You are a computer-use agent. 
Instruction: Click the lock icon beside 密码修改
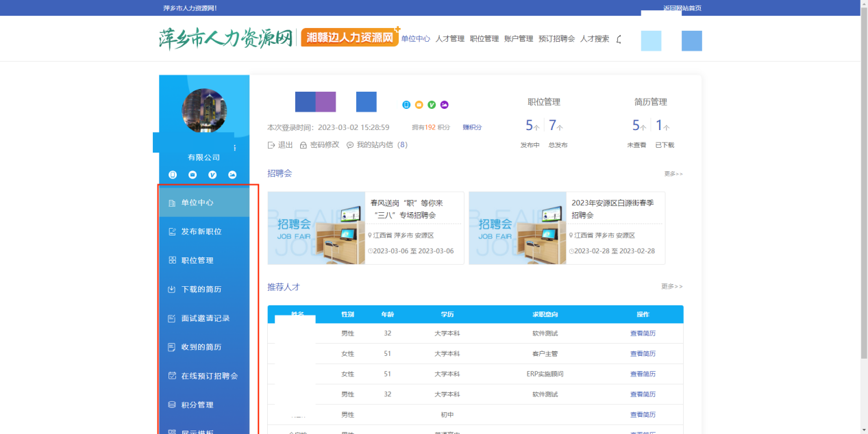tap(303, 145)
